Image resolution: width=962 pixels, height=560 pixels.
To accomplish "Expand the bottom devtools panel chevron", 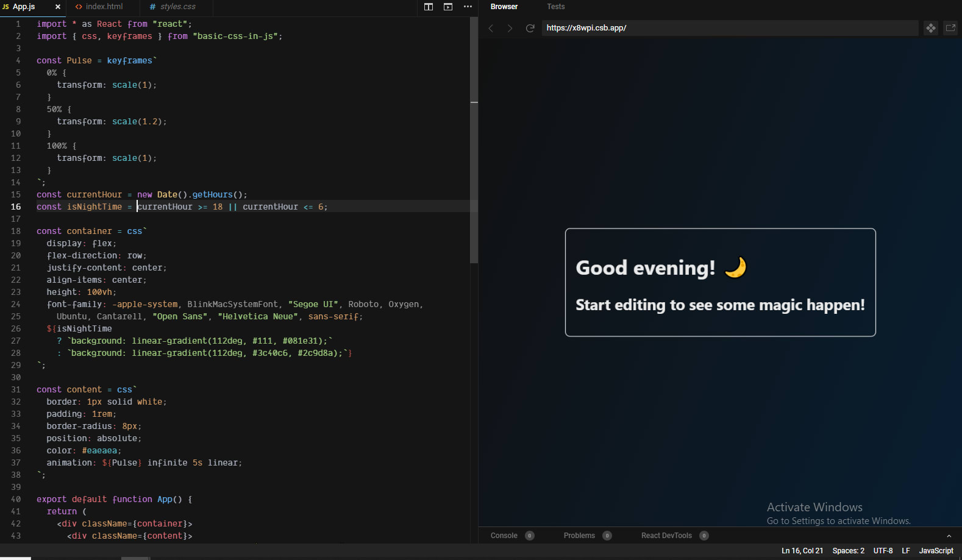I will pos(949,536).
